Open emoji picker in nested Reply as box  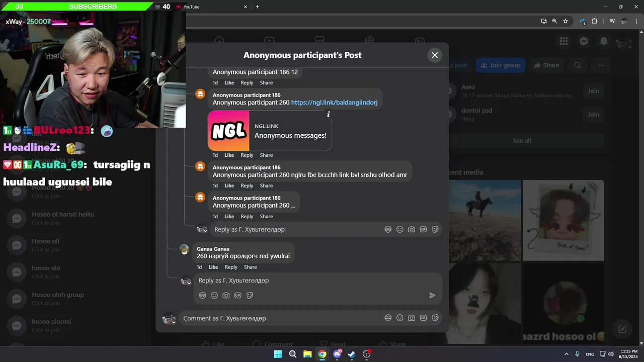click(x=399, y=229)
